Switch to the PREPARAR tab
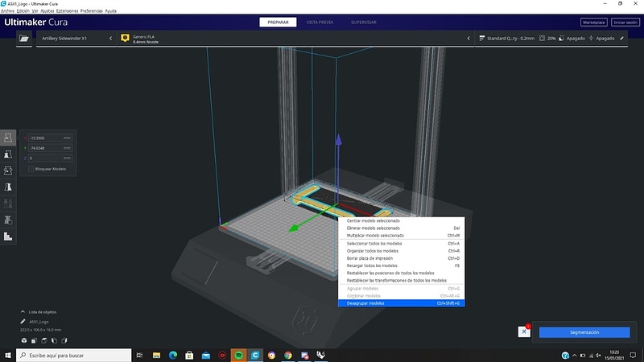Image resolution: width=644 pixels, height=362 pixels. pos(278,23)
